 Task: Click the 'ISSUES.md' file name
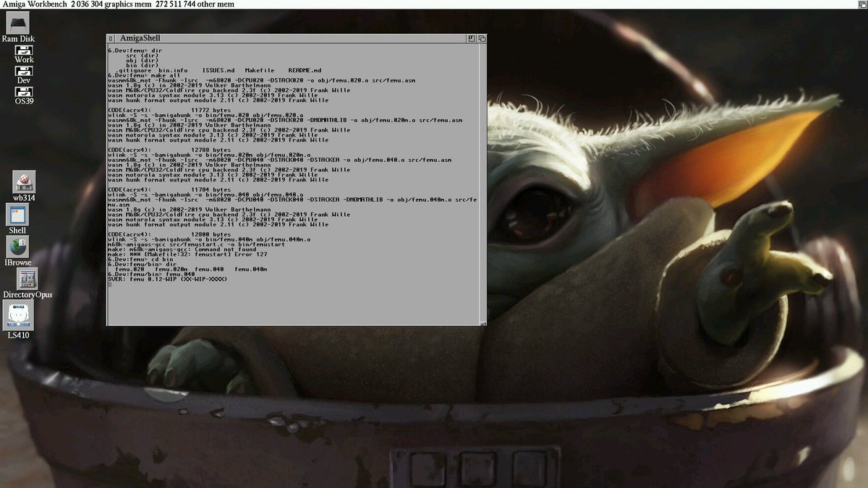click(x=218, y=71)
